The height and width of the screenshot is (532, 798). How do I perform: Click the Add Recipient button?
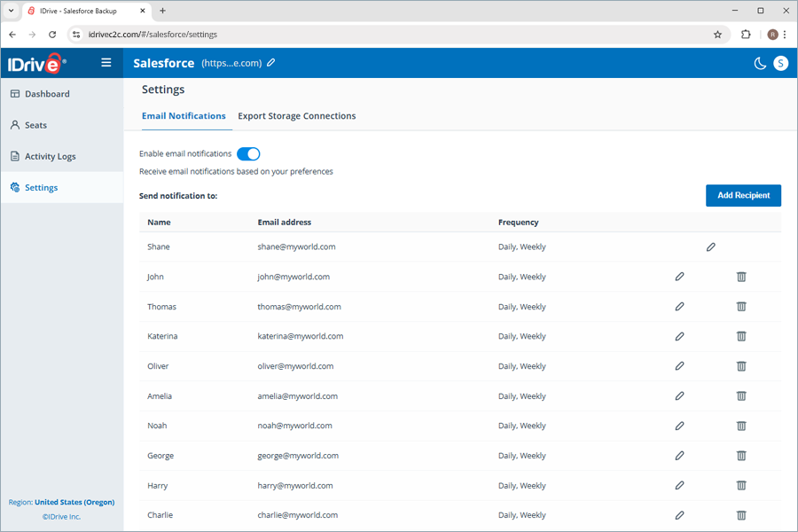[x=743, y=195]
